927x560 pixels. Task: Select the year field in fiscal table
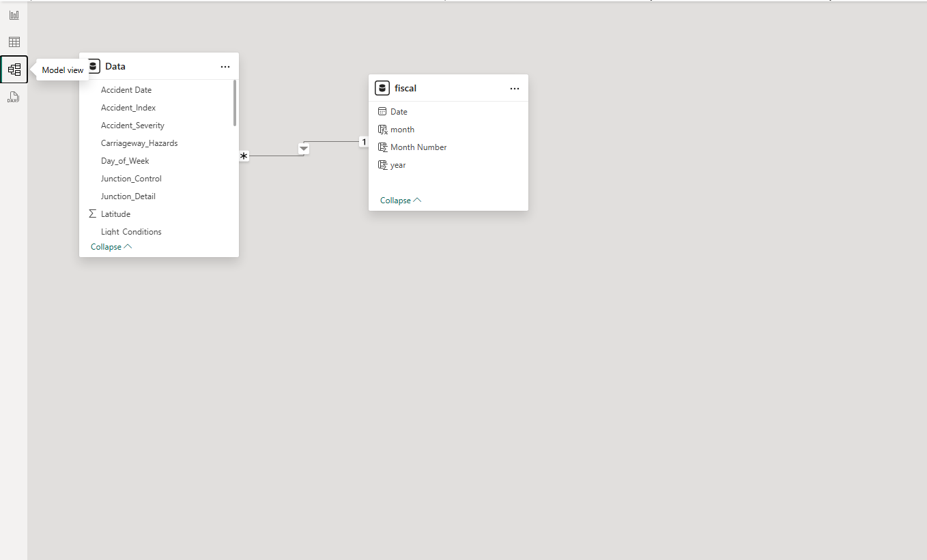(398, 165)
